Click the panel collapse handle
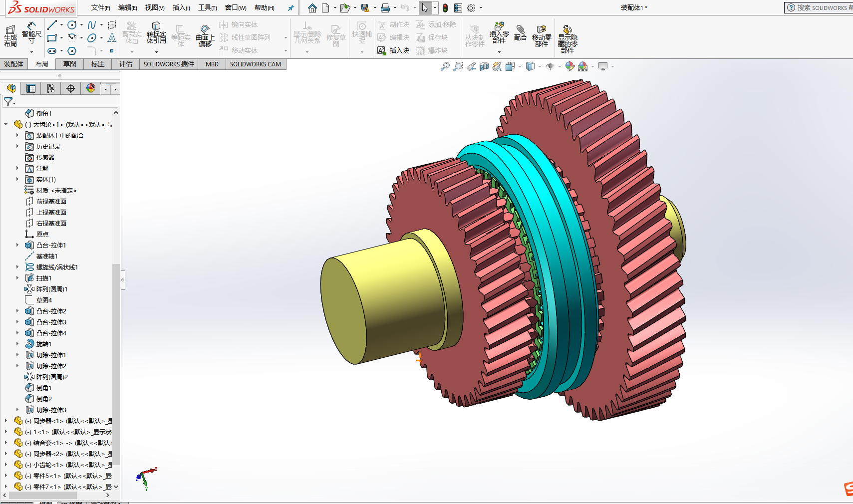 click(x=122, y=280)
